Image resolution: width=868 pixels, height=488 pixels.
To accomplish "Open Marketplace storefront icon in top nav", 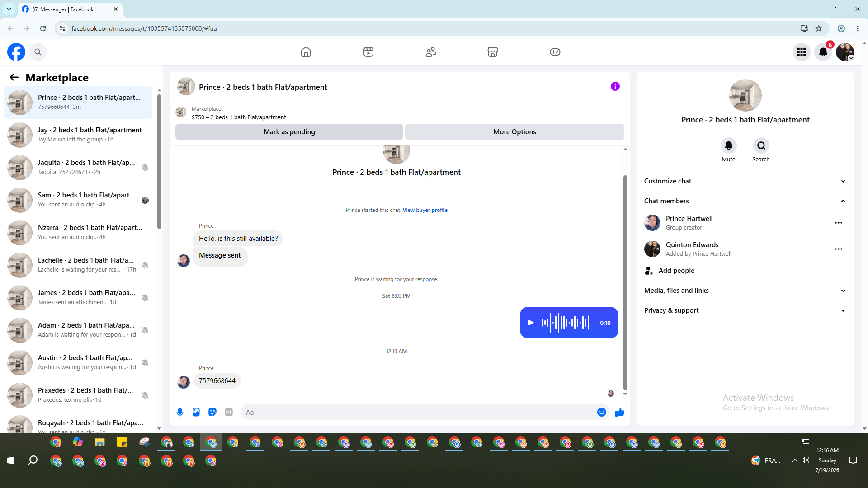I will 493,52.
